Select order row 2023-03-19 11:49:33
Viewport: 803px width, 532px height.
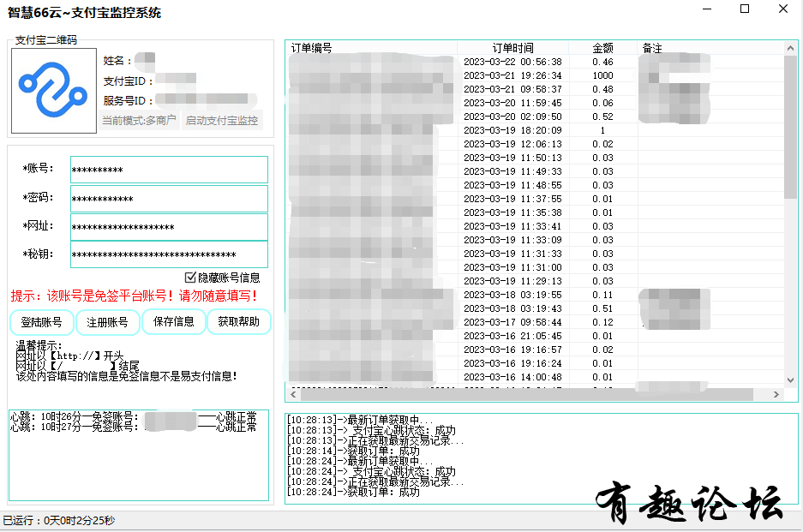(535, 171)
